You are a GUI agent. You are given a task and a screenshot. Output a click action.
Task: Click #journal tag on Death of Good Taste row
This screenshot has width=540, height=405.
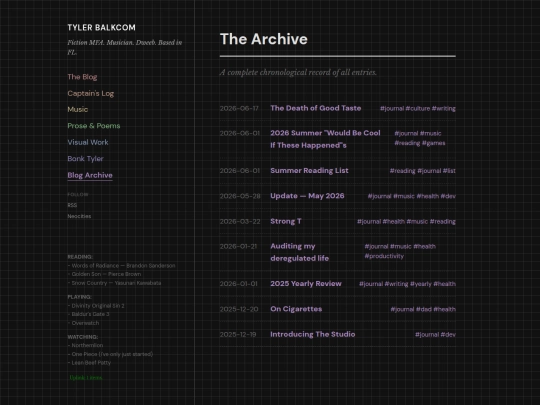[392, 108]
